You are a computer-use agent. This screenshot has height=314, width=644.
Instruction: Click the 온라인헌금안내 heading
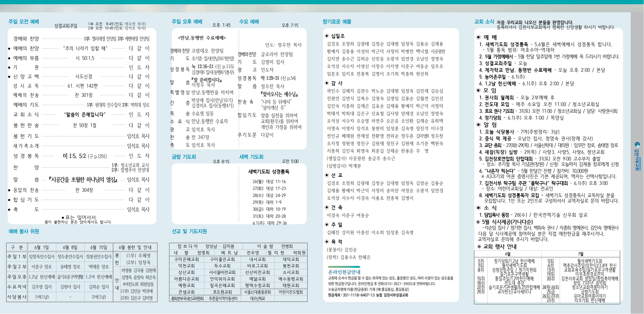344,272
